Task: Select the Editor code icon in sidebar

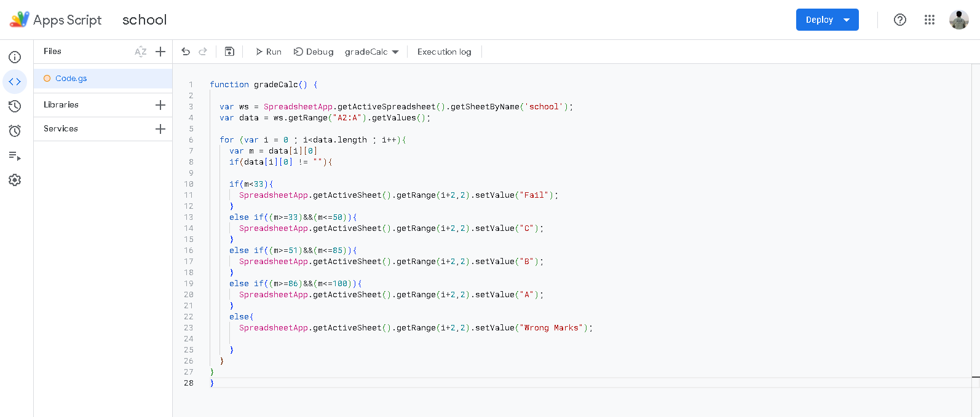Action: (x=15, y=82)
